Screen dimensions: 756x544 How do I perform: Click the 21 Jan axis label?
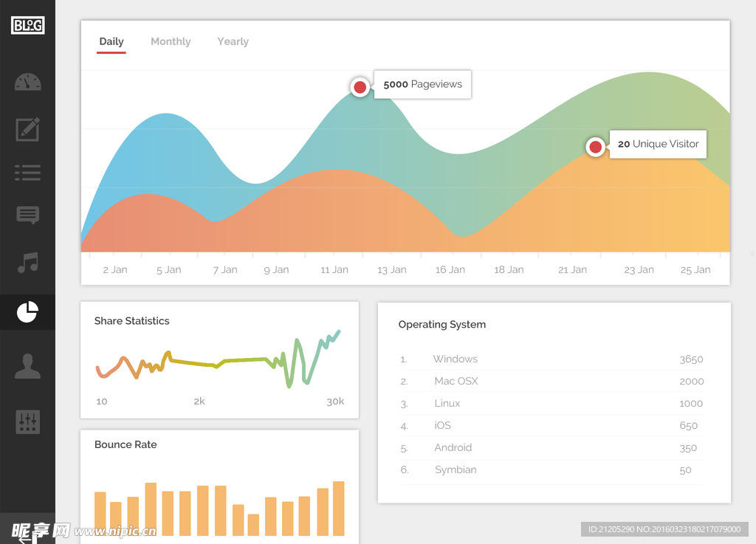point(573,270)
